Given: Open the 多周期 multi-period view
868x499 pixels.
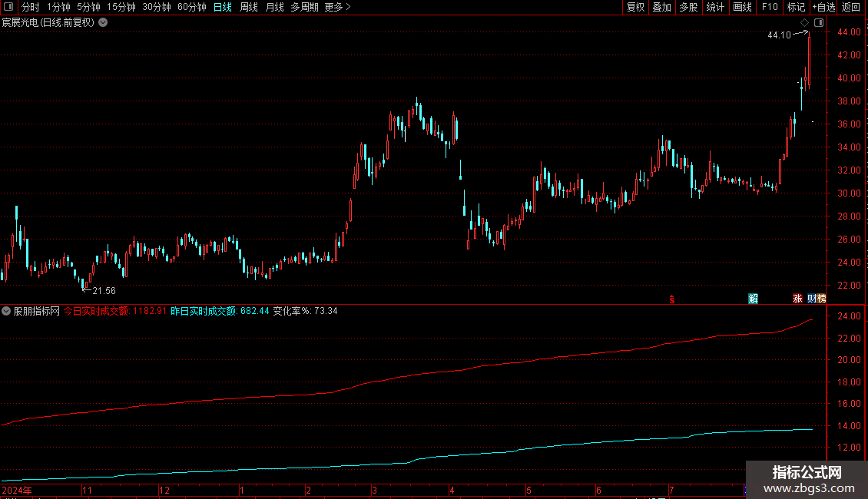Looking at the screenshot, I should click(x=304, y=7).
